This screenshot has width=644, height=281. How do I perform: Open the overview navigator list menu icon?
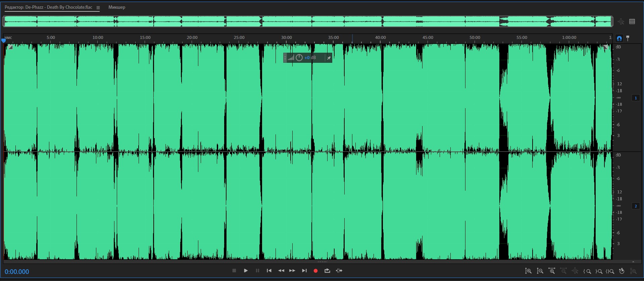[x=632, y=21]
